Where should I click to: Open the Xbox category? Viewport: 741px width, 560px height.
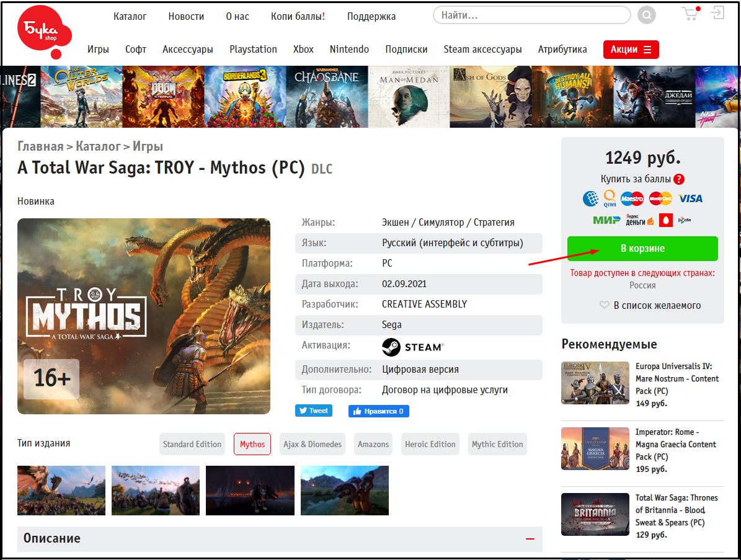(x=303, y=50)
